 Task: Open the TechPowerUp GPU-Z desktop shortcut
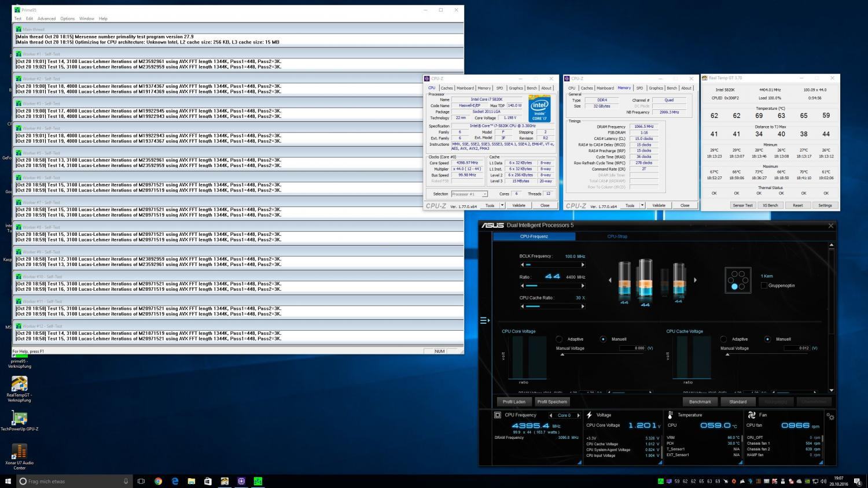point(19,421)
